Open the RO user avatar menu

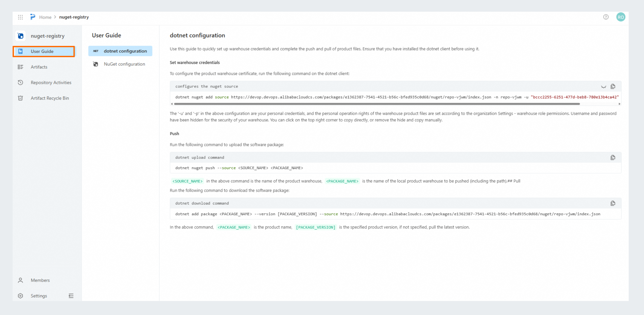621,17
